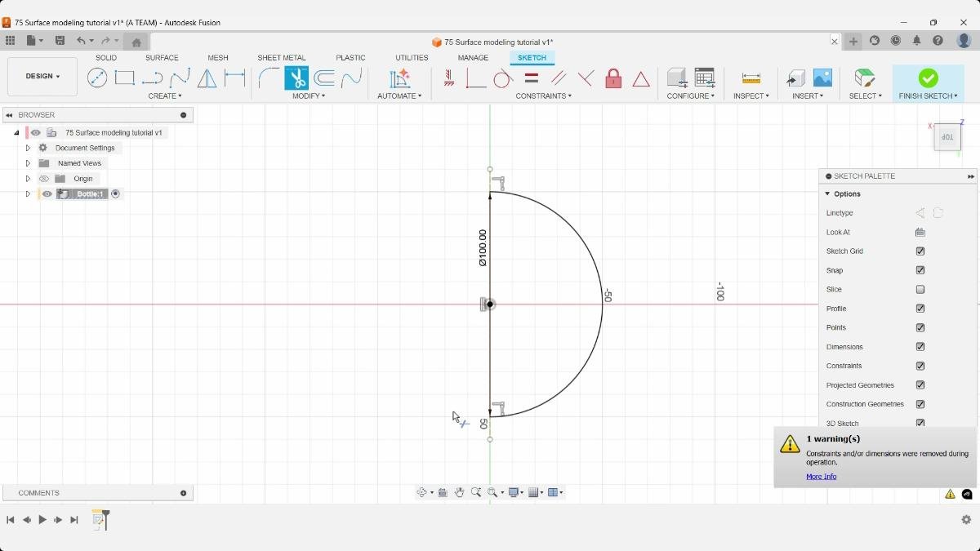The width and height of the screenshot is (980, 551).
Task: Choose the Line sketch tool
Action: [152, 78]
